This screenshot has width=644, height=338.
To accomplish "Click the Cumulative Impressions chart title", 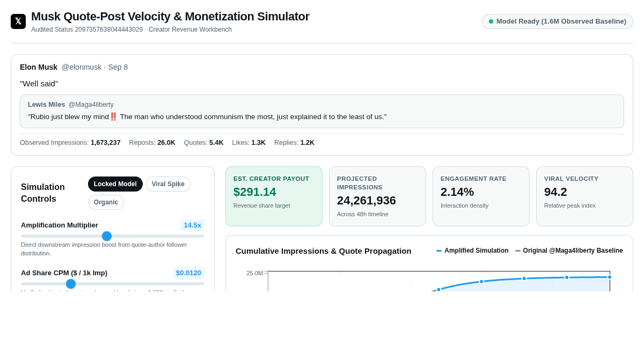I will (324, 251).
